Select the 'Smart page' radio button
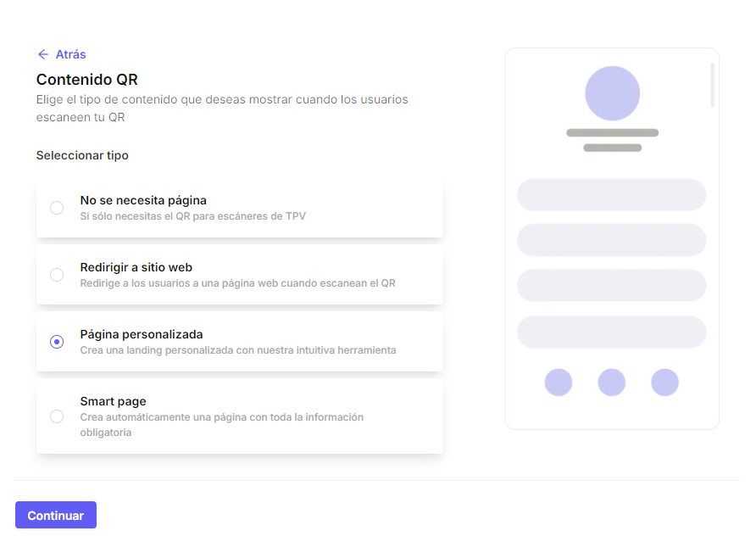 57,416
